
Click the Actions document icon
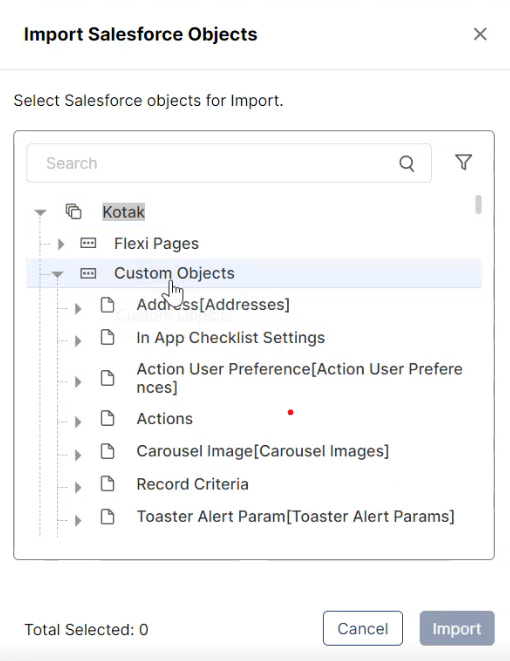pos(107,418)
